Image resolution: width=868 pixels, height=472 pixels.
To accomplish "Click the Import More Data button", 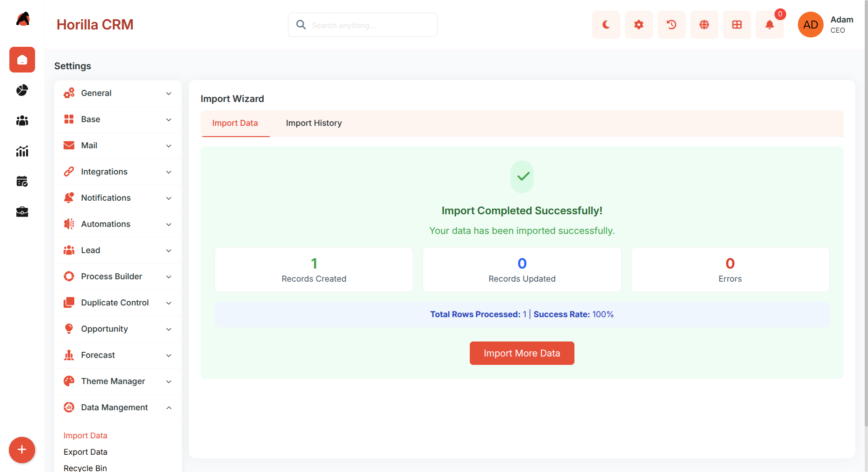I will click(522, 353).
